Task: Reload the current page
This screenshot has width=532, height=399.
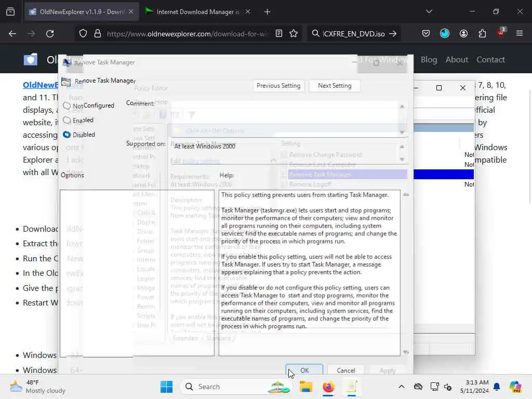Action: coord(50,34)
